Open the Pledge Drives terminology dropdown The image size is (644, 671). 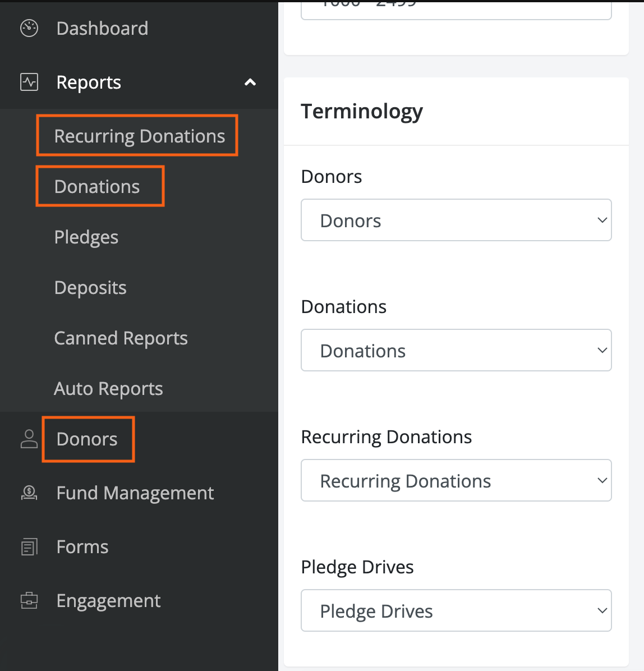click(x=456, y=611)
